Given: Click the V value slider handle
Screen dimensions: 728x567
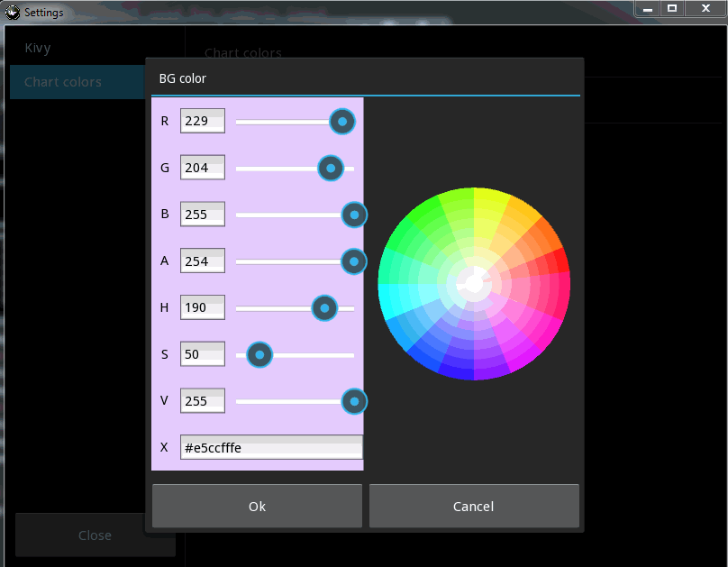Looking at the screenshot, I should (x=354, y=401).
